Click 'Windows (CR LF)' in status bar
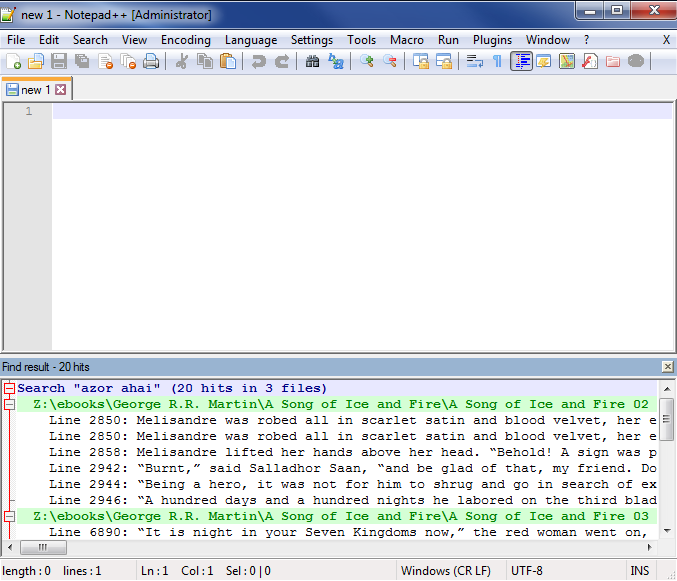This screenshot has width=677, height=581. point(446,571)
